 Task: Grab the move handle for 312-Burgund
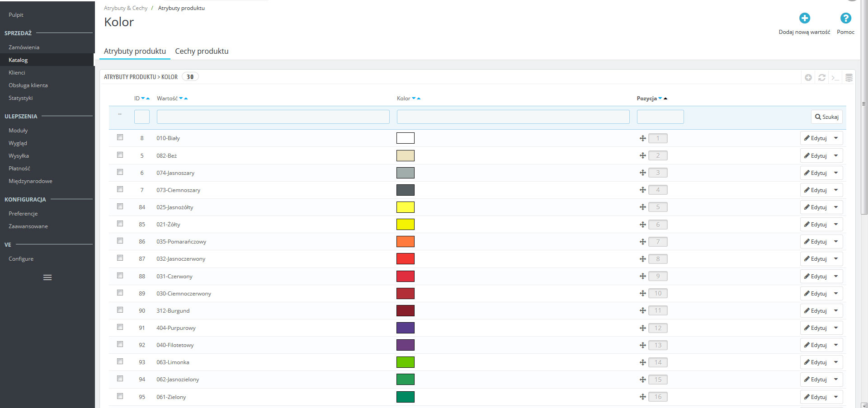(x=642, y=310)
